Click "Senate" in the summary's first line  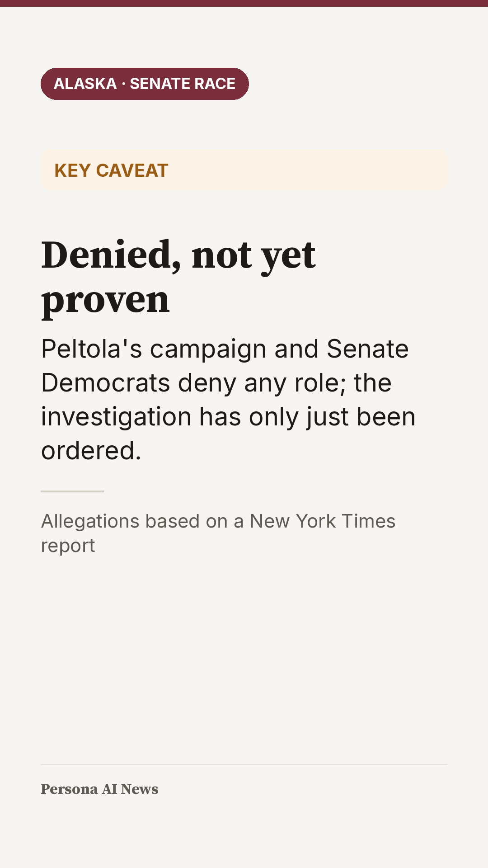367,349
